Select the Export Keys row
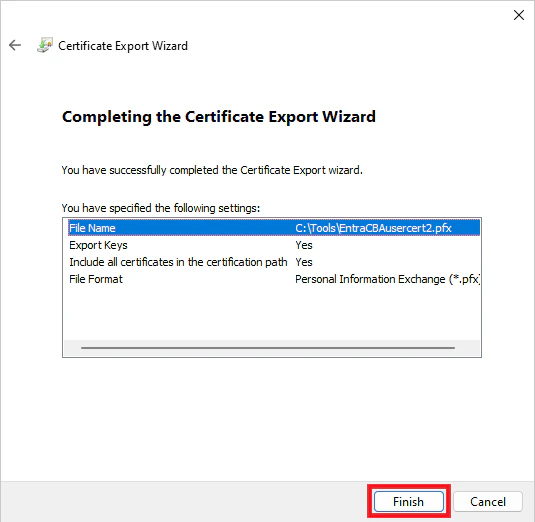 pyautogui.click(x=274, y=245)
